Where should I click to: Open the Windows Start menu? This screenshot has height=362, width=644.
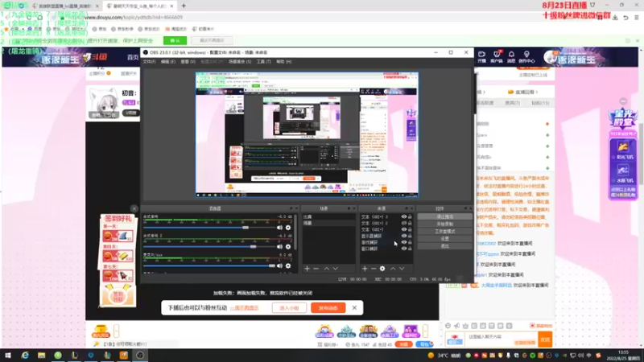click(8, 356)
